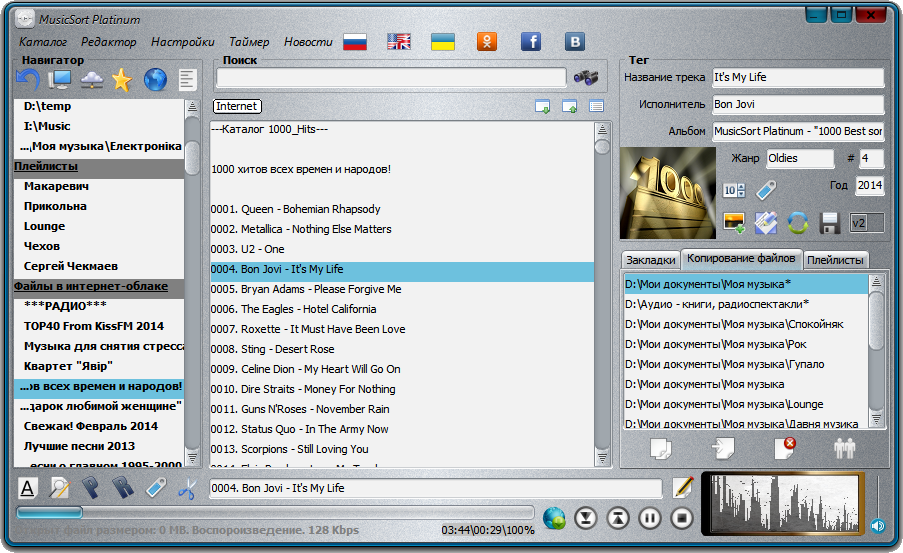Viewport: 903px width, 553px height.
Task: Click the speaker volume icon
Action: (878, 525)
